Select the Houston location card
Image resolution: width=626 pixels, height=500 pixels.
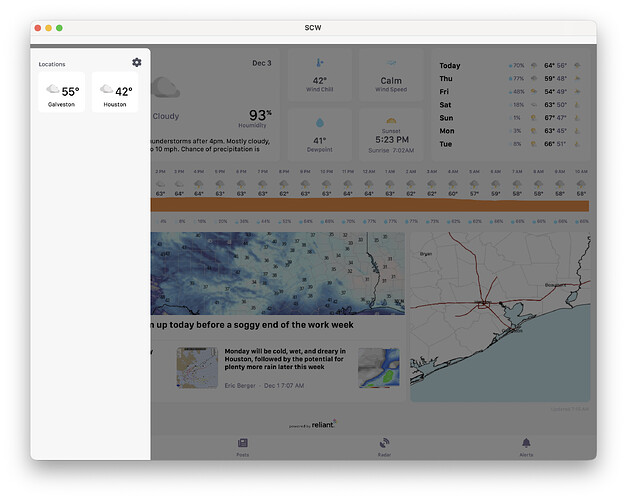coord(115,93)
